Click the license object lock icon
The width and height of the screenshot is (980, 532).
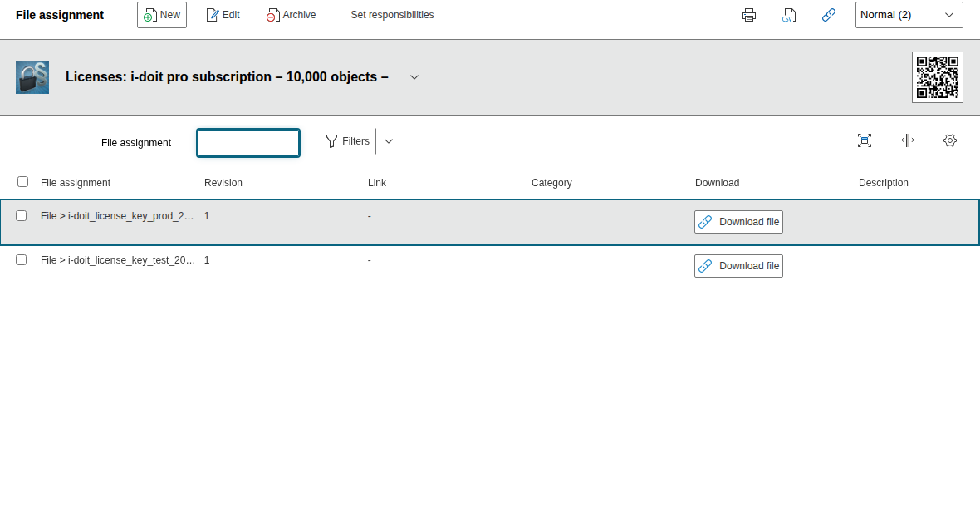[x=32, y=77]
